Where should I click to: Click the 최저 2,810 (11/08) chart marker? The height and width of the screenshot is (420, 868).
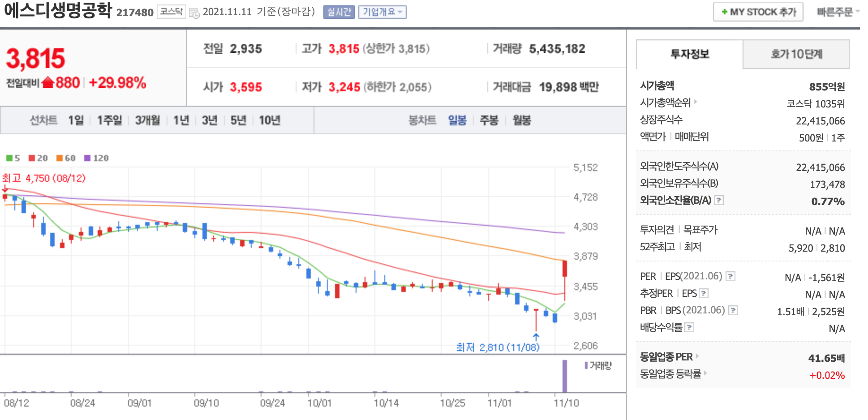pos(498,347)
